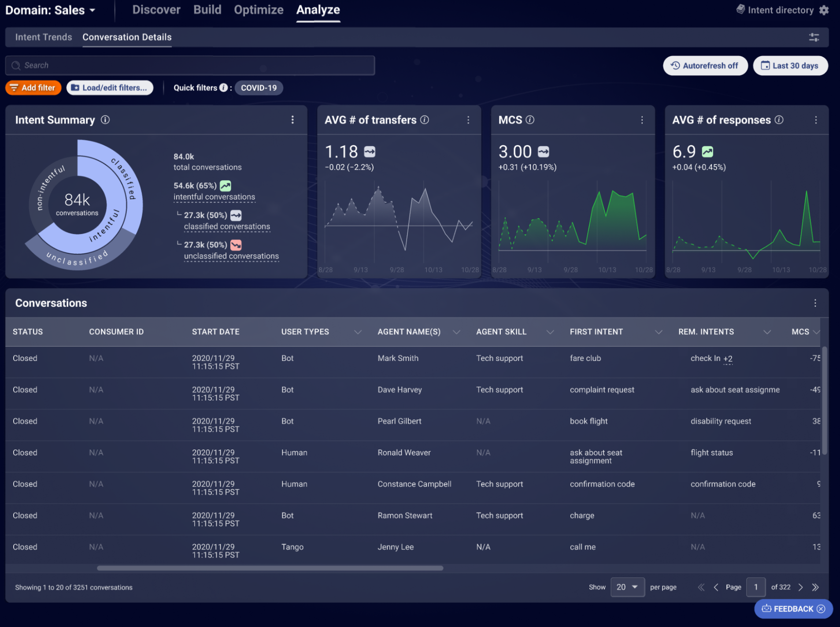Open the AVG # of responses kebab menu
The image size is (840, 627).
pos(816,120)
